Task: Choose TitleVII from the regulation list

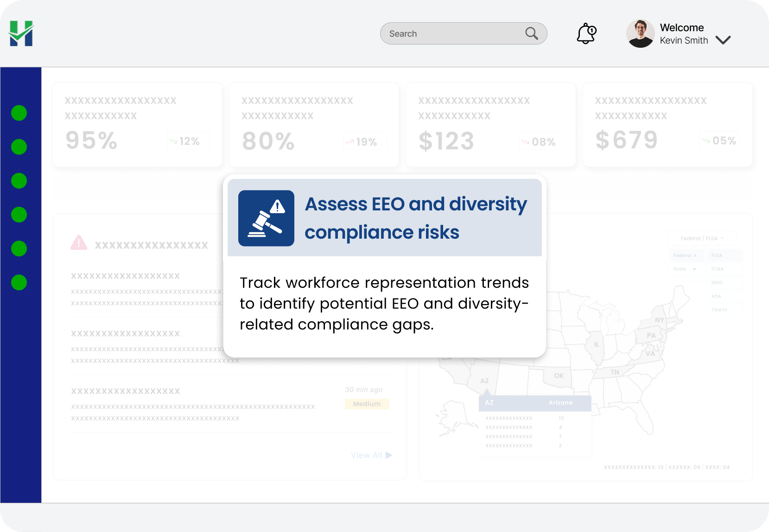Action: coord(719,310)
